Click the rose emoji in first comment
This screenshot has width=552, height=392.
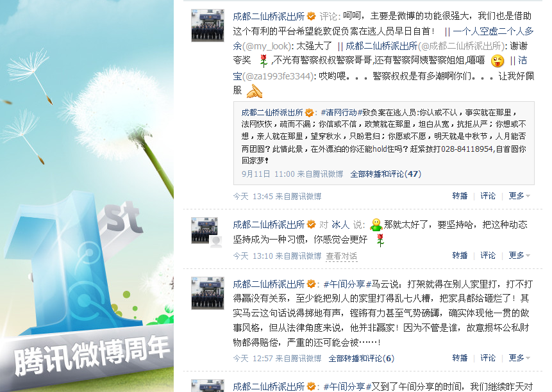(x=263, y=61)
